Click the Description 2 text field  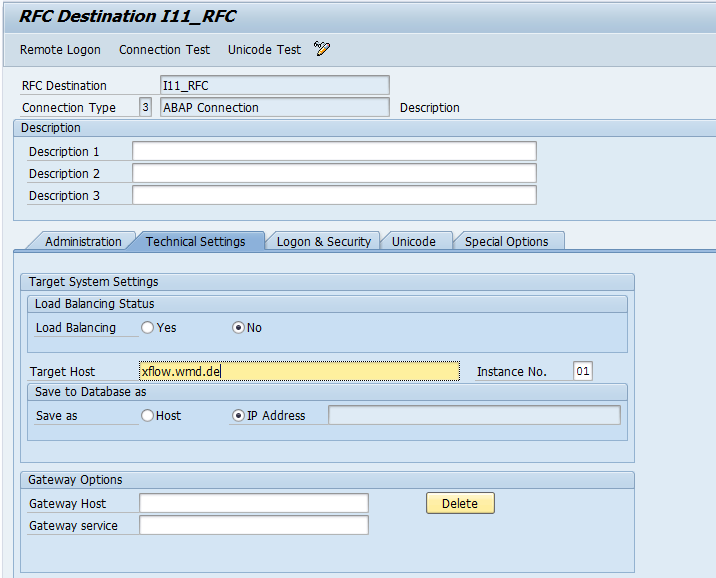(334, 174)
